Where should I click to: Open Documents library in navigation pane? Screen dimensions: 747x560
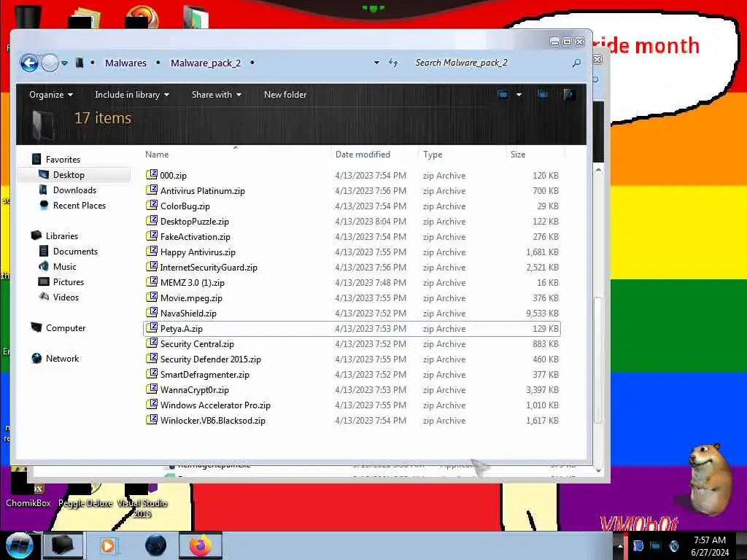point(75,251)
